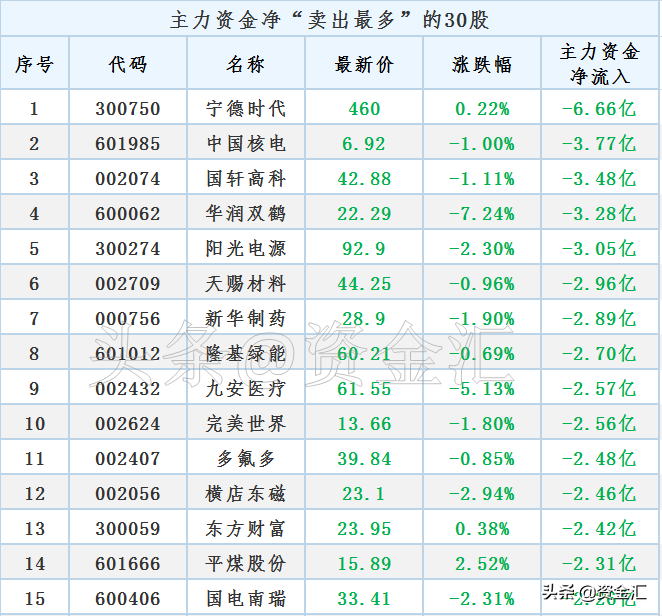Screen dimensions: 662x616
Task: Click the price 460 cell
Action: 364,109
